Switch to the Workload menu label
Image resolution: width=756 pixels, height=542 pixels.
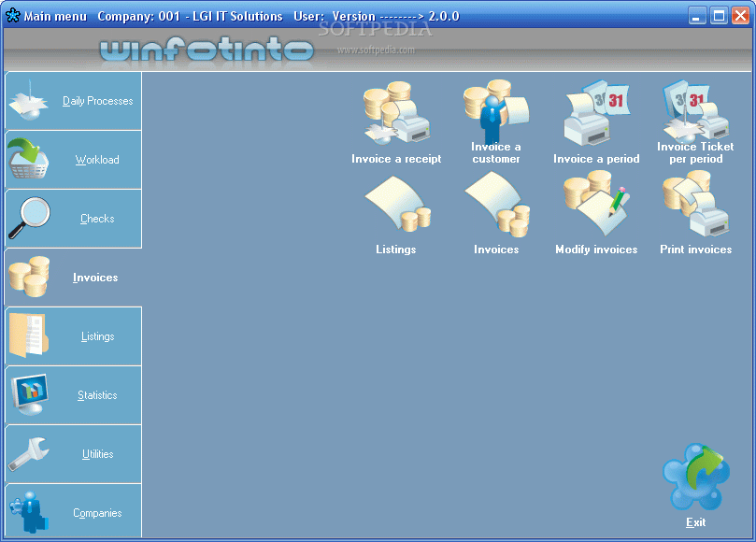[97, 160]
